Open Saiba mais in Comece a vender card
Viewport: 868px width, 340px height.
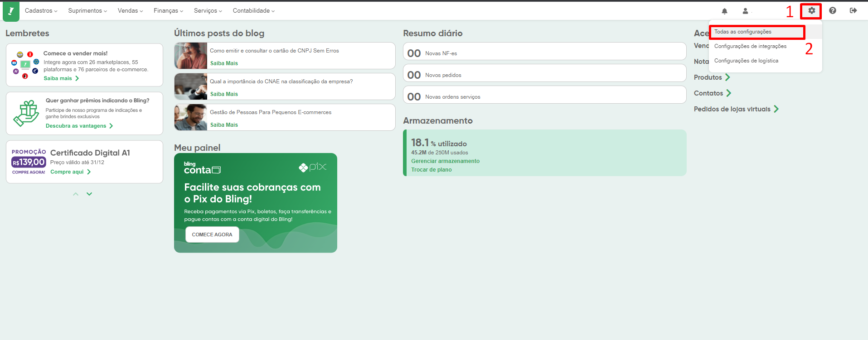click(x=58, y=78)
